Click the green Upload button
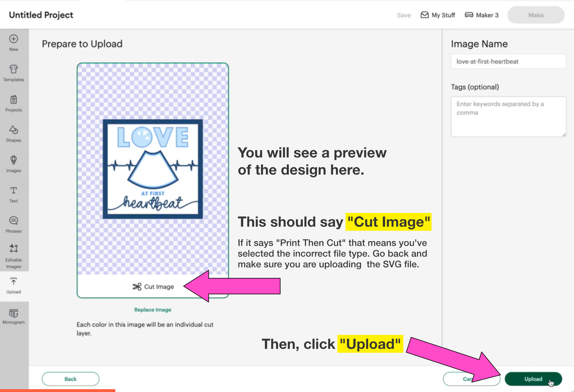 pyautogui.click(x=533, y=379)
